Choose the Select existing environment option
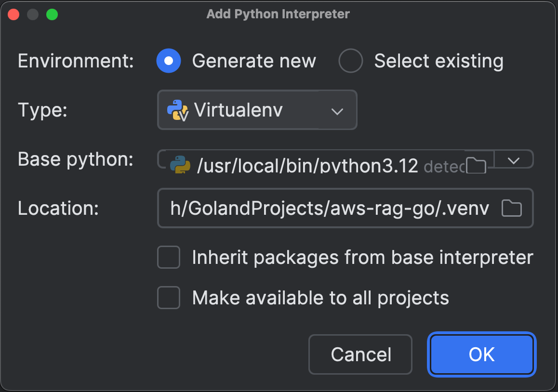The height and width of the screenshot is (392, 558). (x=350, y=61)
